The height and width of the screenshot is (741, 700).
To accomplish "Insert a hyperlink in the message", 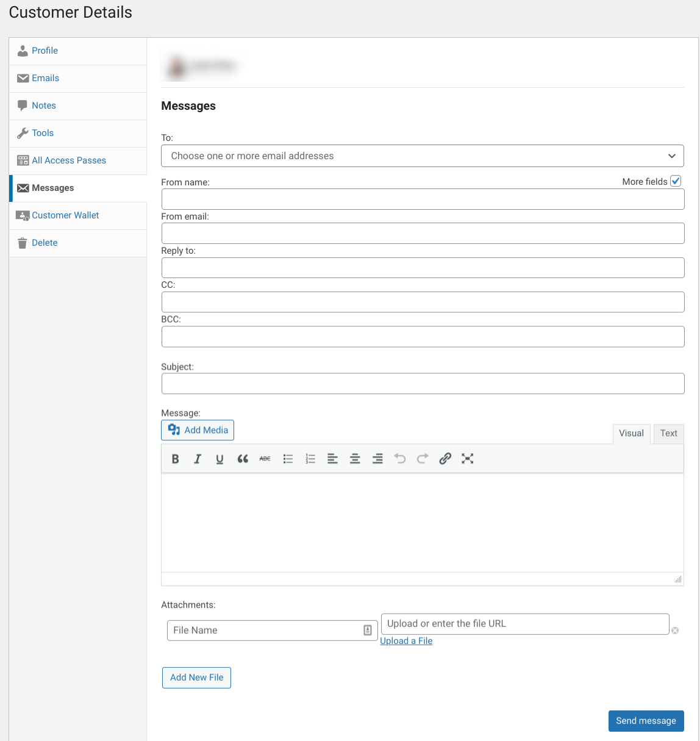I will tap(445, 459).
